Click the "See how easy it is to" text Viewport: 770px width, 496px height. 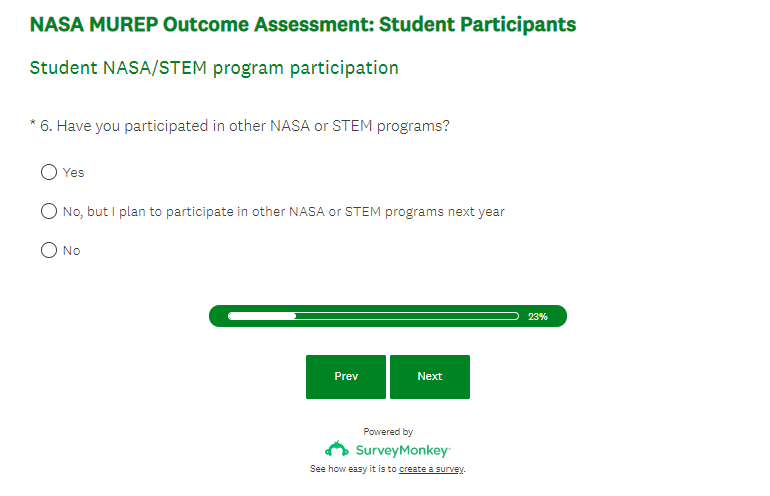tap(353, 469)
